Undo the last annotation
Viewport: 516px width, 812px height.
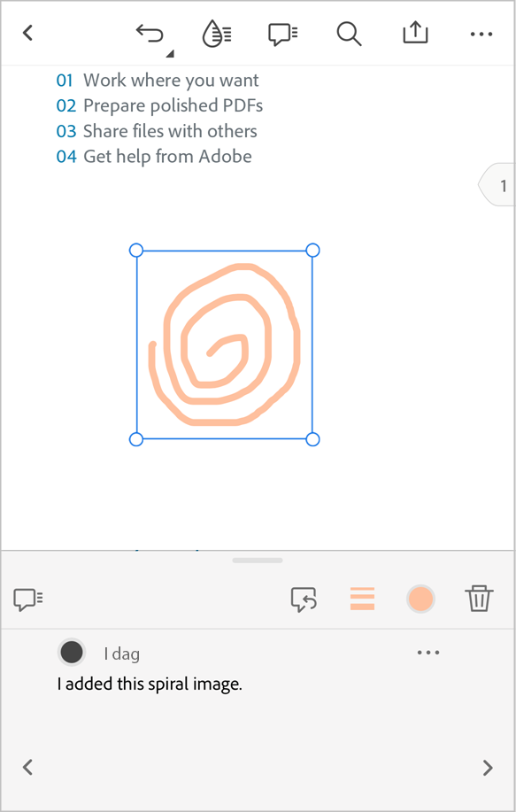coord(150,31)
